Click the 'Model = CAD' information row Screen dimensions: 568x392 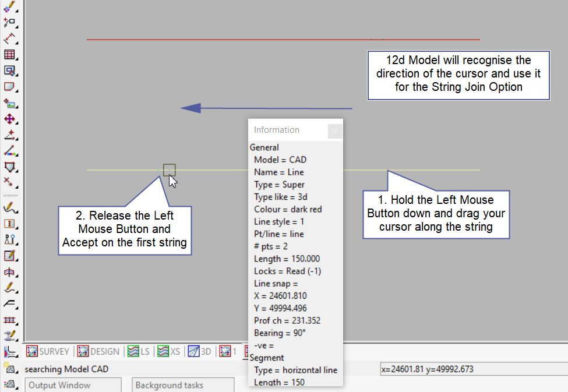[280, 160]
